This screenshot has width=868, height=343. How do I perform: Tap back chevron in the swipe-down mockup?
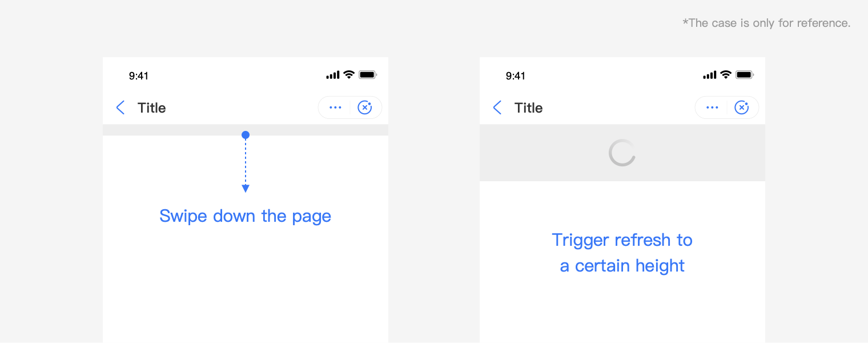click(x=120, y=107)
